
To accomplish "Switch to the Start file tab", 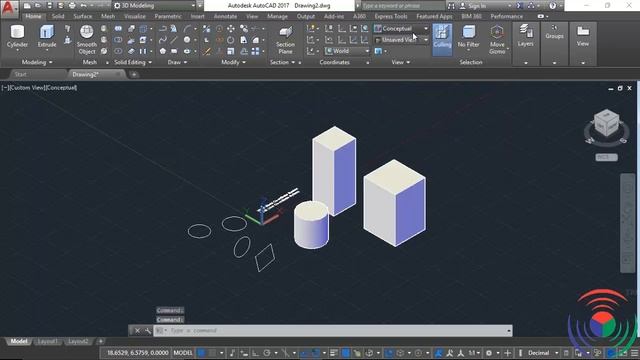I will coord(20,74).
